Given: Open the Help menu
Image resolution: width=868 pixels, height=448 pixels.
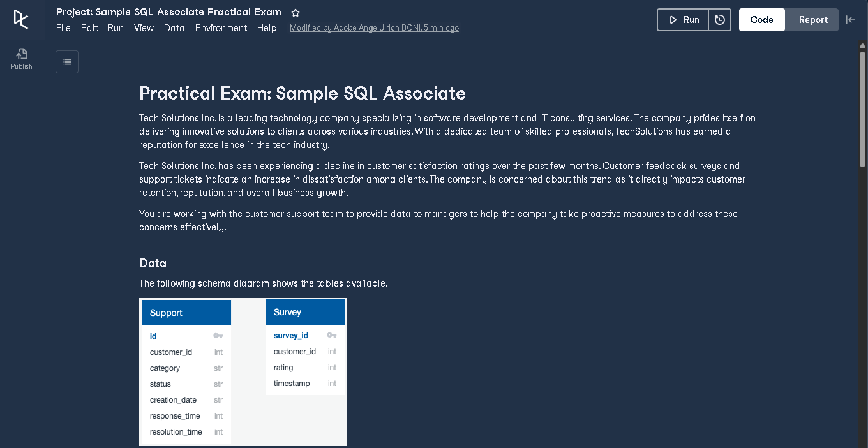Looking at the screenshot, I should [267, 28].
